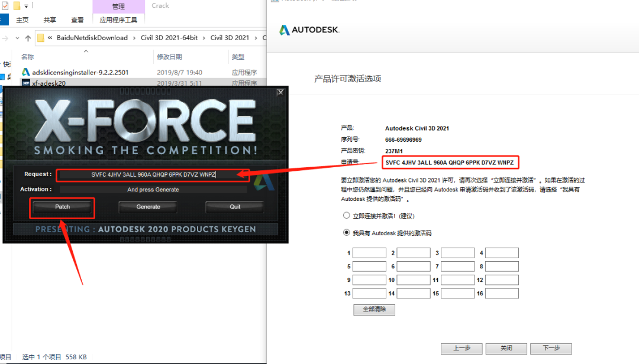
Task: Click activation code box 4
Action: (502, 253)
